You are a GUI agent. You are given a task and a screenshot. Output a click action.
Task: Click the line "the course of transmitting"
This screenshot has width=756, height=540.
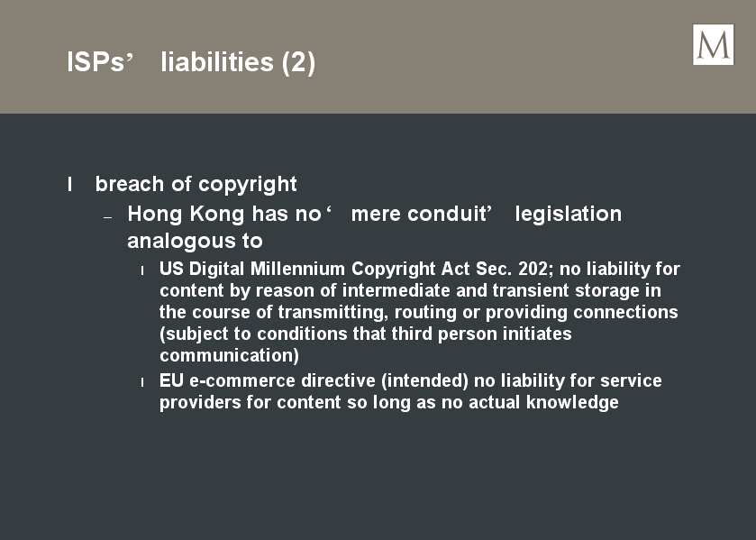click(x=418, y=312)
